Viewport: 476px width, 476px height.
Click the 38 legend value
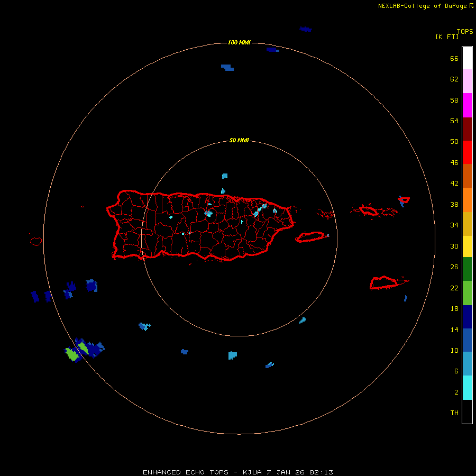click(x=454, y=205)
